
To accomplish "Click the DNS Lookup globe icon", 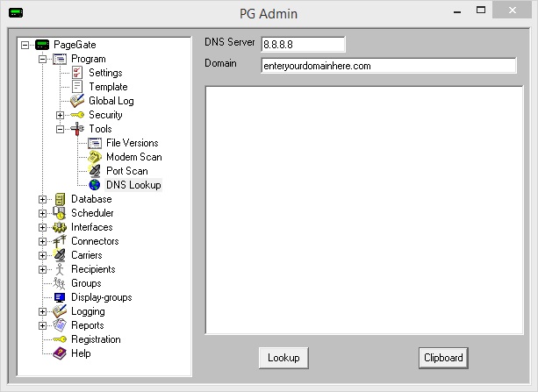I will click(x=95, y=185).
